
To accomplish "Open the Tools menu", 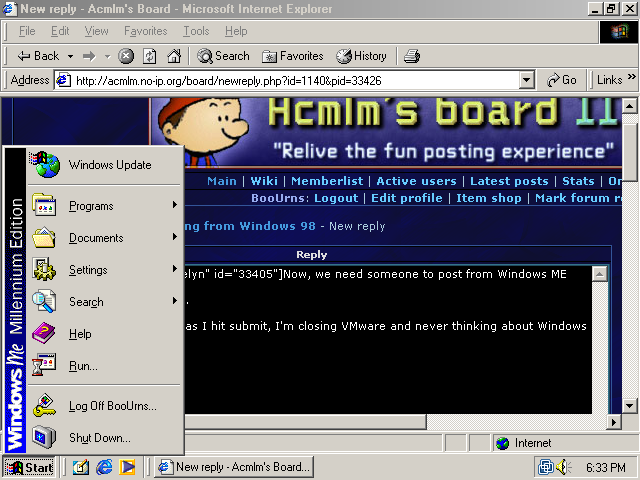I will pos(196,31).
